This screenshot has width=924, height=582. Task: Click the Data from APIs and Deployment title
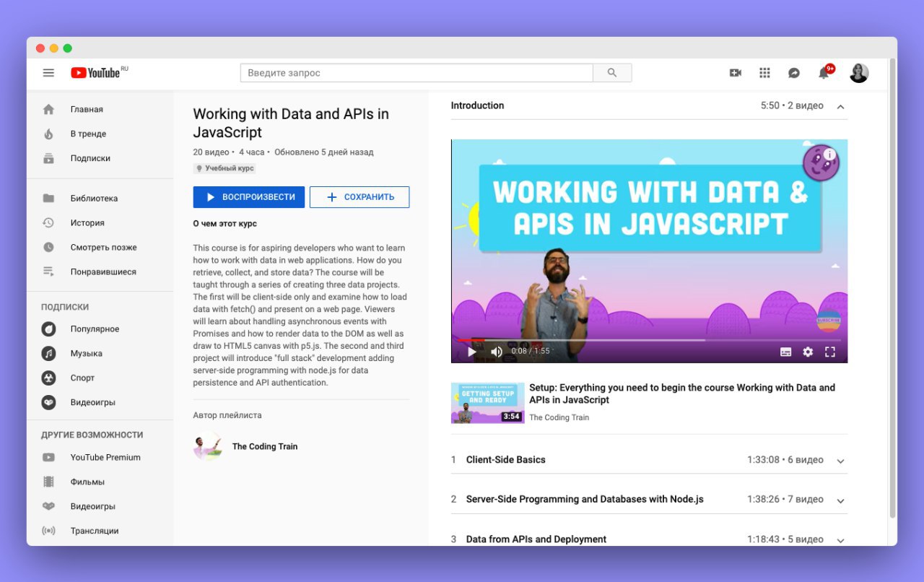[x=536, y=539]
